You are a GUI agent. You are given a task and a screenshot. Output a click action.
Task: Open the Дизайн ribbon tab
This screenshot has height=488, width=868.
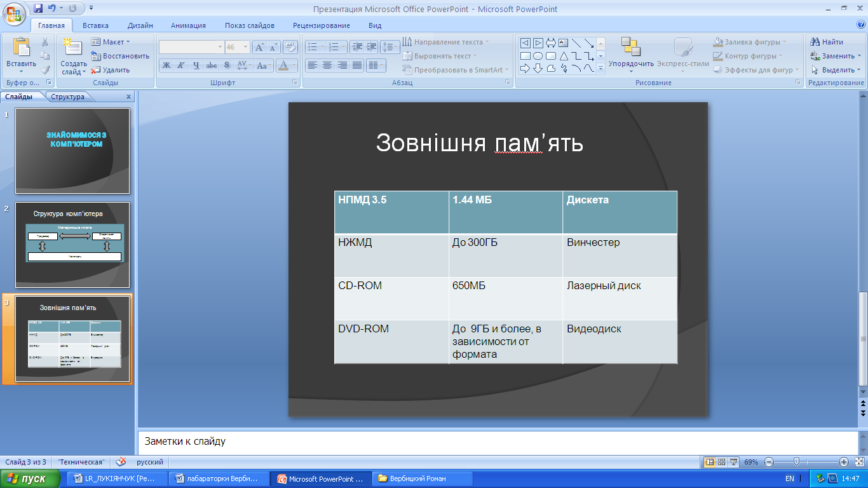click(140, 25)
